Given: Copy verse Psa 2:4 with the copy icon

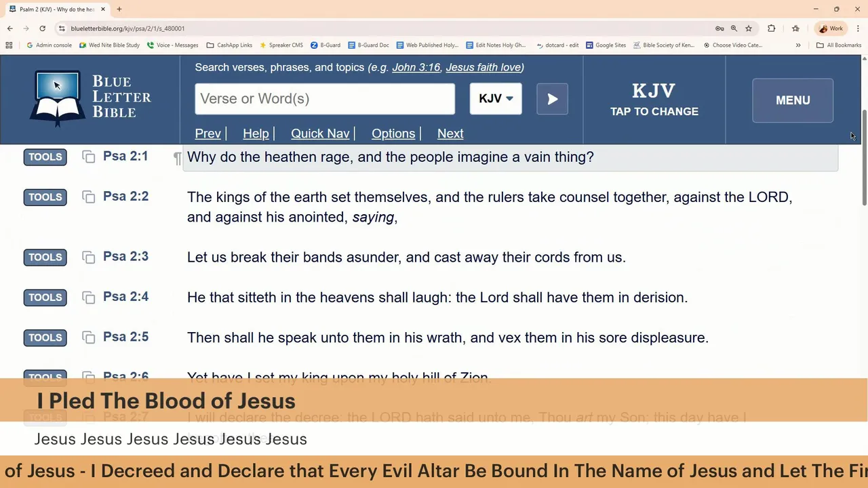Looking at the screenshot, I should [x=88, y=298].
